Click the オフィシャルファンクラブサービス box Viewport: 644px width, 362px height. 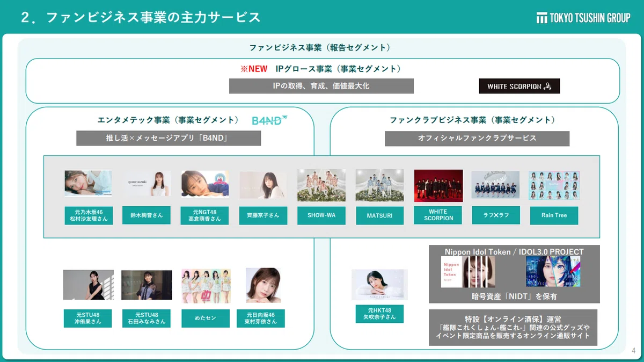477,138
